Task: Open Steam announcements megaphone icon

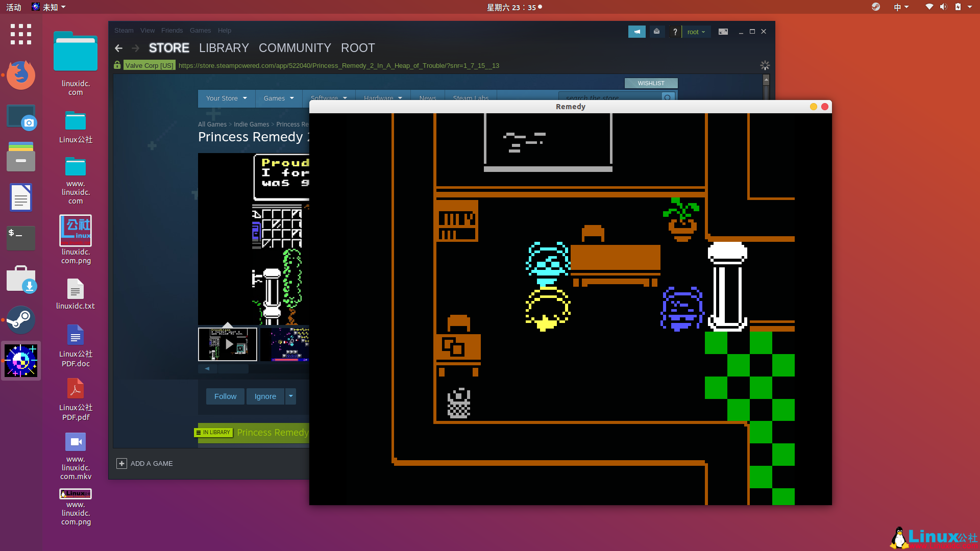Action: (636, 32)
